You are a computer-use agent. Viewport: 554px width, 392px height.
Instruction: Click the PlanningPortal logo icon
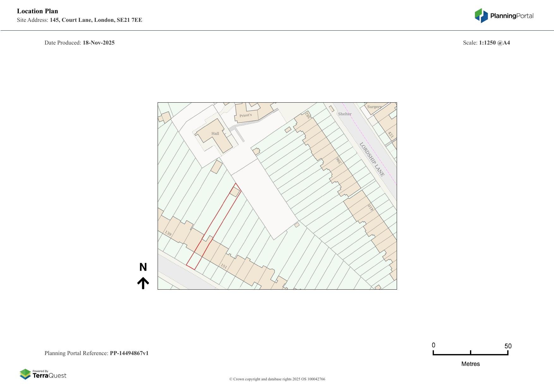pyautogui.click(x=481, y=16)
